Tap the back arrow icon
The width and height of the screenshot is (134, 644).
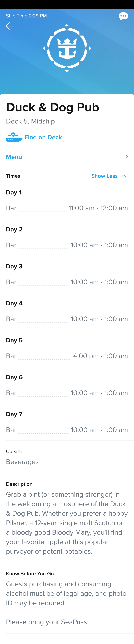click(x=10, y=26)
